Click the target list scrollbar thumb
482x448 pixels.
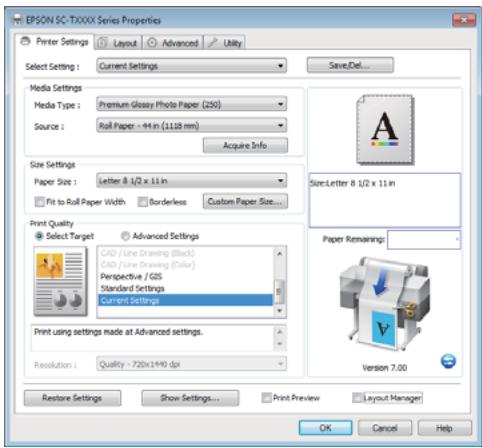[x=279, y=292]
